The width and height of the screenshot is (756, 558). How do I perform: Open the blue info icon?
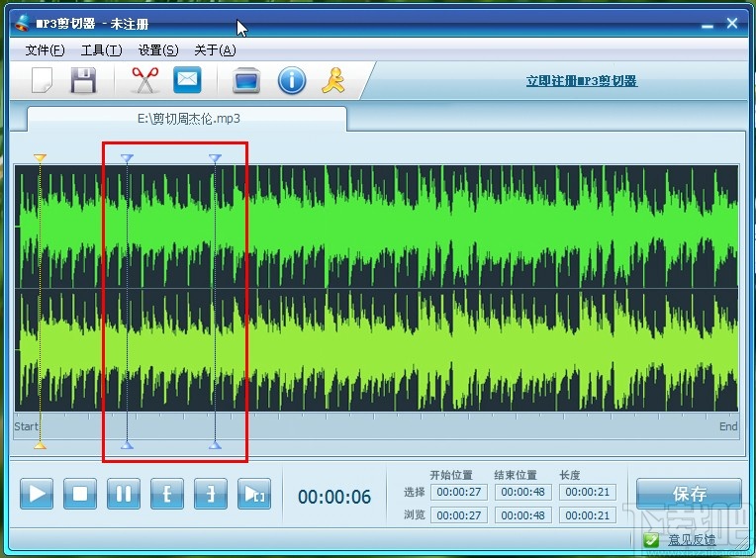click(292, 80)
